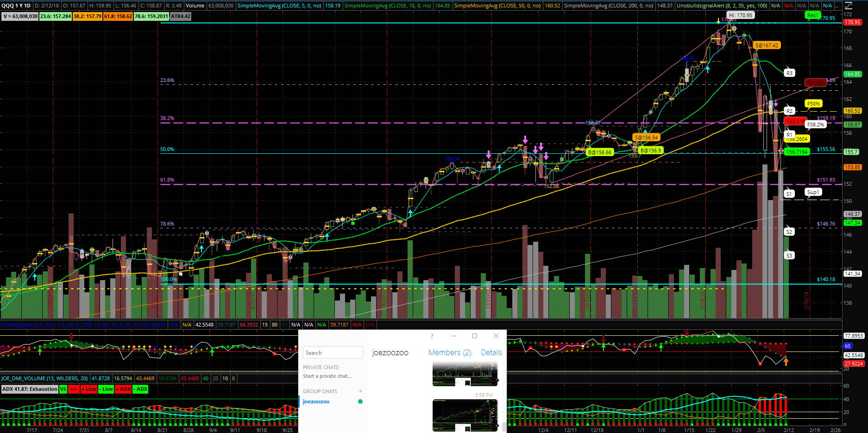Click the B@156.66 buy signal bubble
Image resolution: width=868 pixels, height=433 pixels.
coord(600,152)
